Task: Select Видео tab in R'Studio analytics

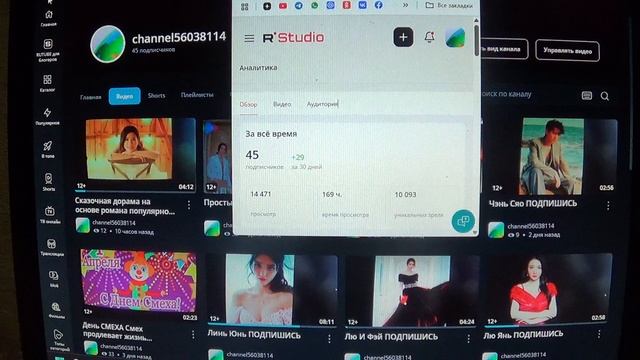Action: [x=282, y=104]
